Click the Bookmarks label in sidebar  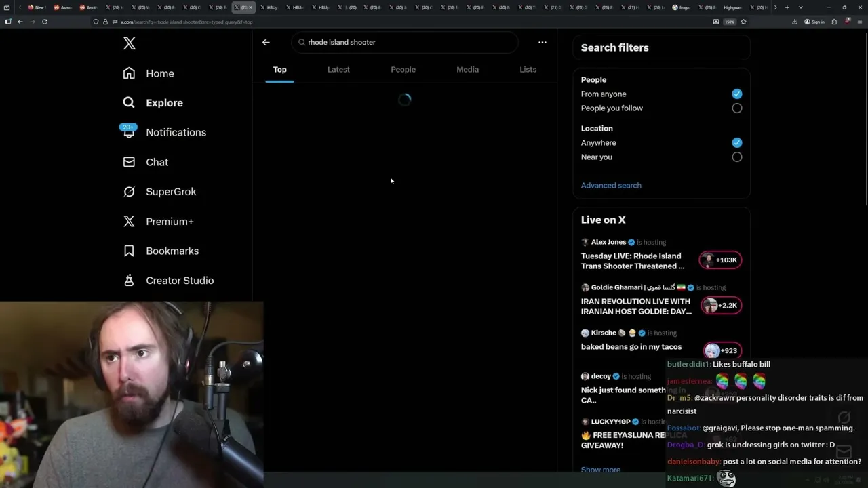pyautogui.click(x=172, y=251)
